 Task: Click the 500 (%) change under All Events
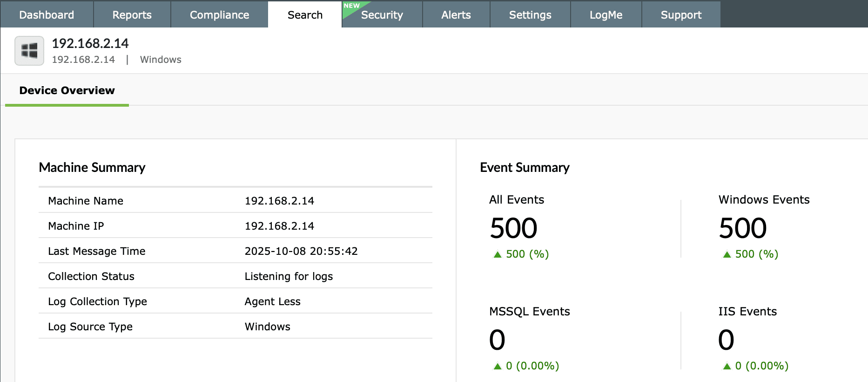point(527,254)
